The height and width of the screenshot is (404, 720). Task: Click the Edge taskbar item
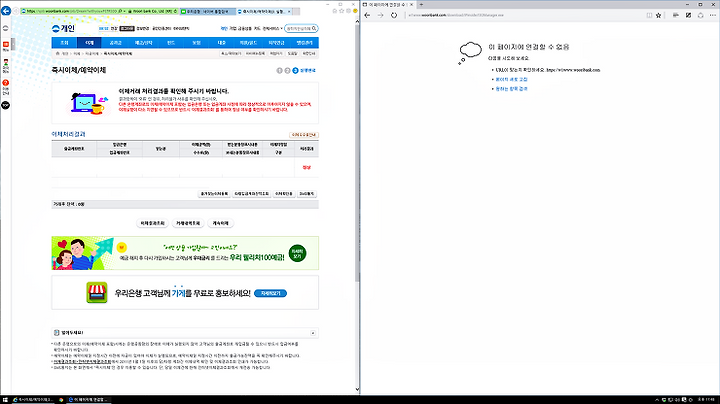(89, 400)
